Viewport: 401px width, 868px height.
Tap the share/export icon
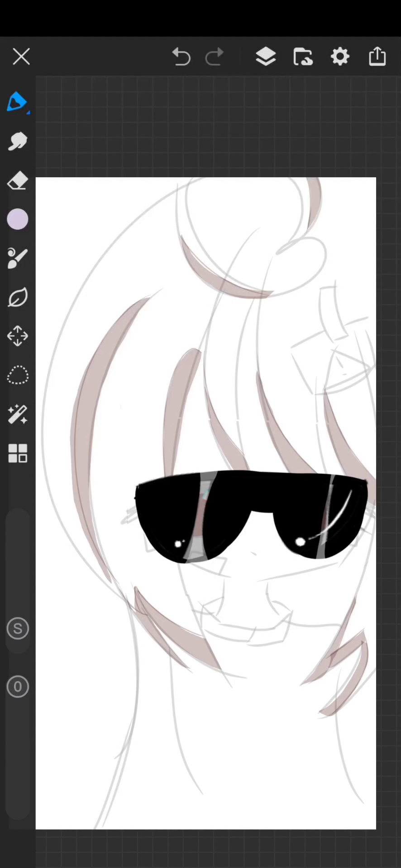[x=377, y=57]
